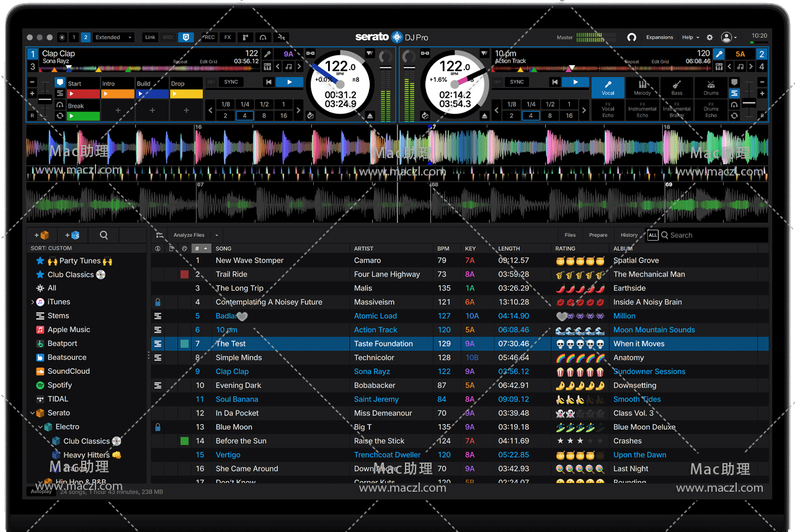The height and width of the screenshot is (532, 795).
Task: Open the Help dropdown menu
Action: click(690, 38)
